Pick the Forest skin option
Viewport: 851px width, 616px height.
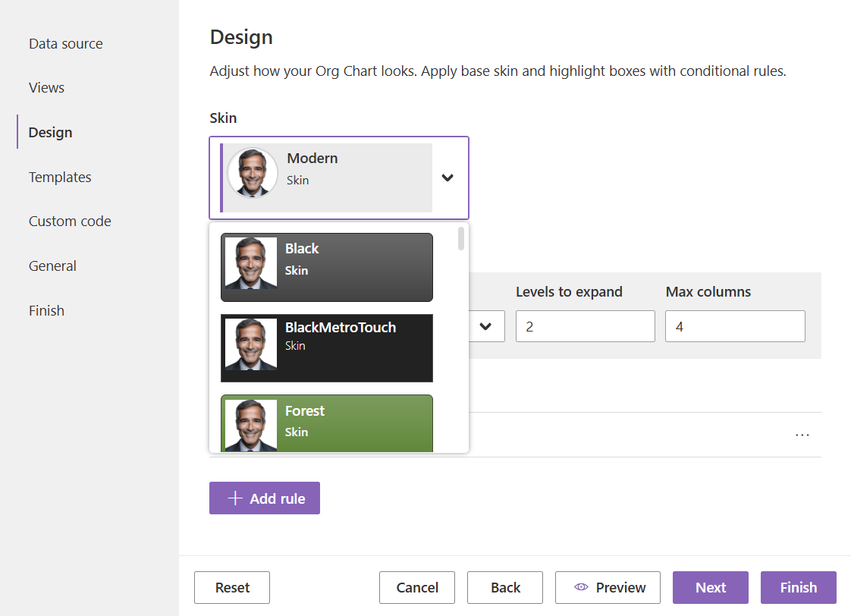point(327,423)
